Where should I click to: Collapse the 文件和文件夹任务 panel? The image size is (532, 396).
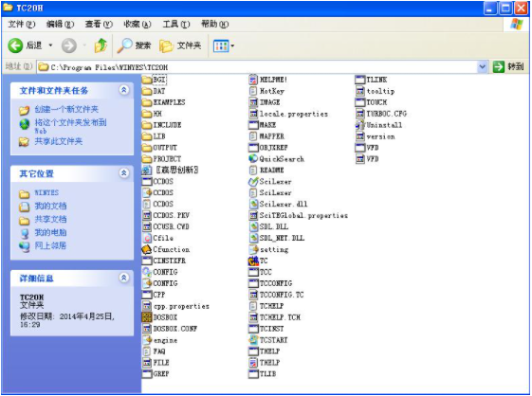tap(124, 90)
